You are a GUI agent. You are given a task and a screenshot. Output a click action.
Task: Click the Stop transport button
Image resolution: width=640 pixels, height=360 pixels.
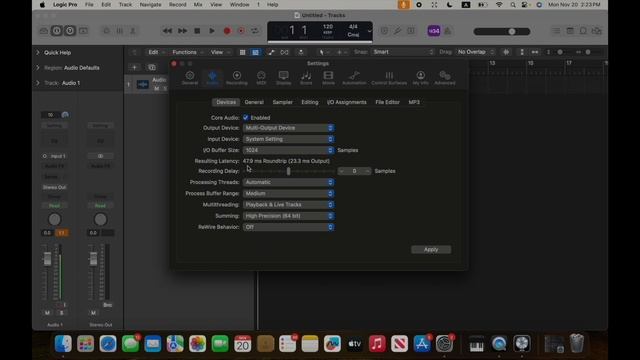pos(197,31)
